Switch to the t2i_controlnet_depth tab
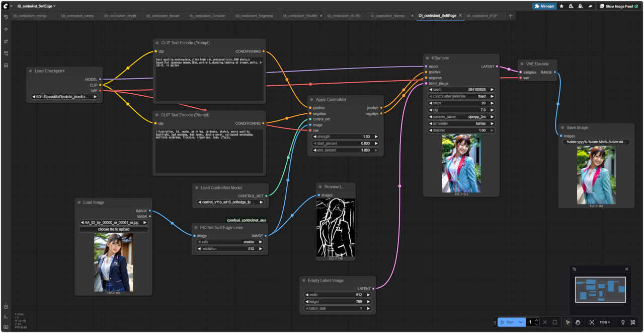Screen dimensions: 644x333 [x=120, y=16]
